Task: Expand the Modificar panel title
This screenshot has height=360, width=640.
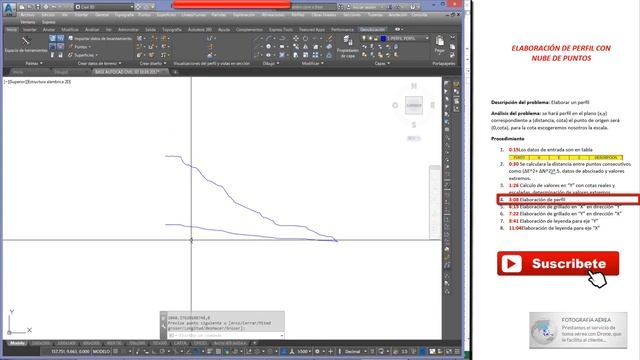Action: 312,64
